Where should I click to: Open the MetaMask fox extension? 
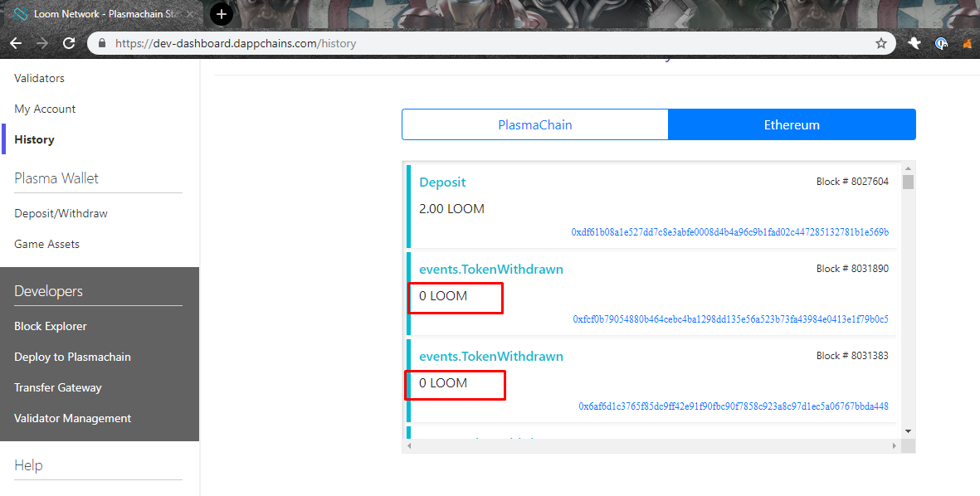tap(968, 43)
